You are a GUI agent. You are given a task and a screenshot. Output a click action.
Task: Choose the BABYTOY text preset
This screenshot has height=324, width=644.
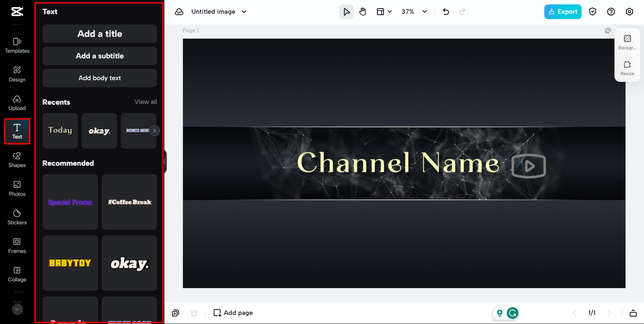[70, 263]
